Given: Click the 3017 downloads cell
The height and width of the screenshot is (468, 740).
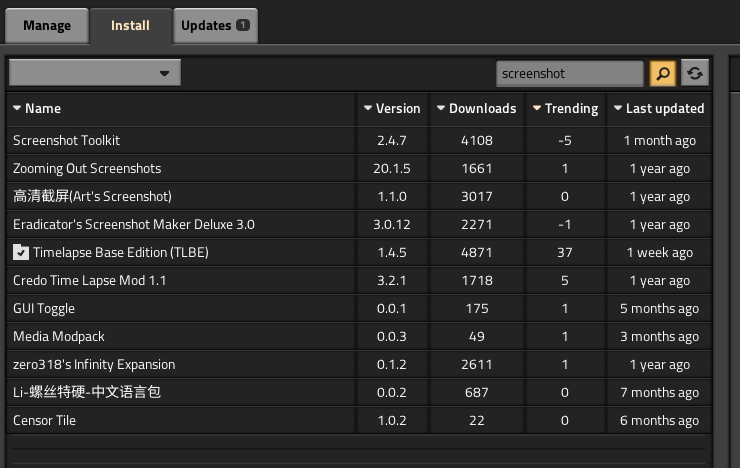Looking at the screenshot, I should coord(477,196).
